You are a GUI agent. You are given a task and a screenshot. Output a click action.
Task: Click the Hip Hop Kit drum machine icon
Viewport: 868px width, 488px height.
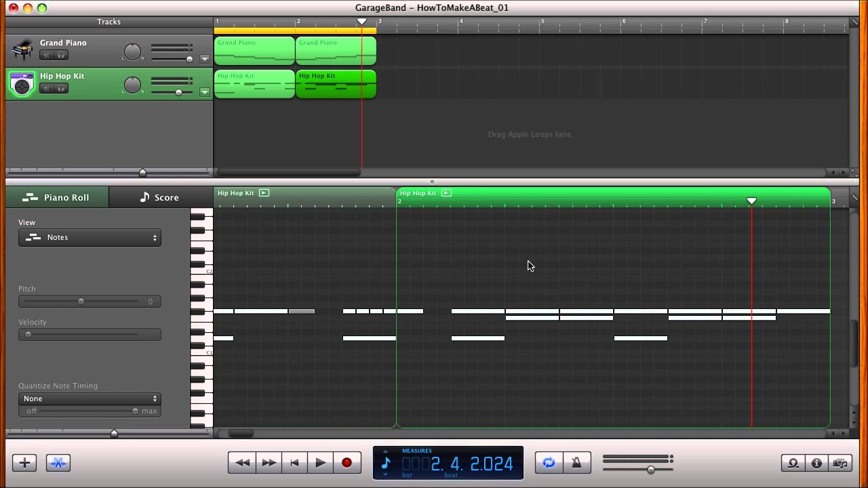22,83
